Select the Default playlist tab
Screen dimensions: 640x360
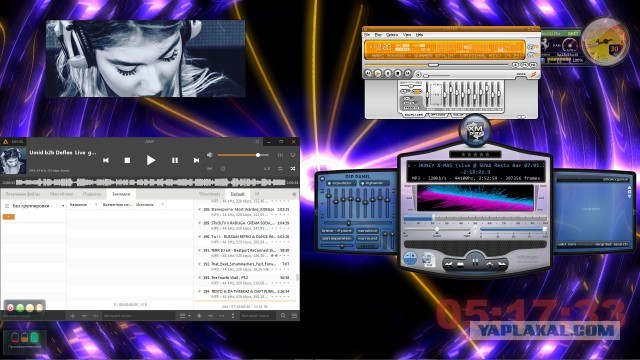pyautogui.click(x=238, y=194)
